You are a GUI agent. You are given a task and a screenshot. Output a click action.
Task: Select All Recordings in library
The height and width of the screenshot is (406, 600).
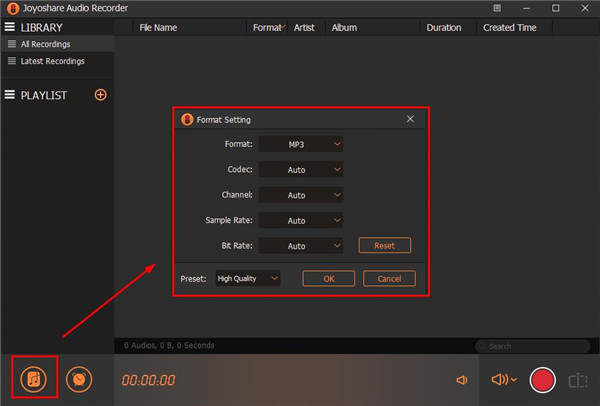pyautogui.click(x=57, y=44)
